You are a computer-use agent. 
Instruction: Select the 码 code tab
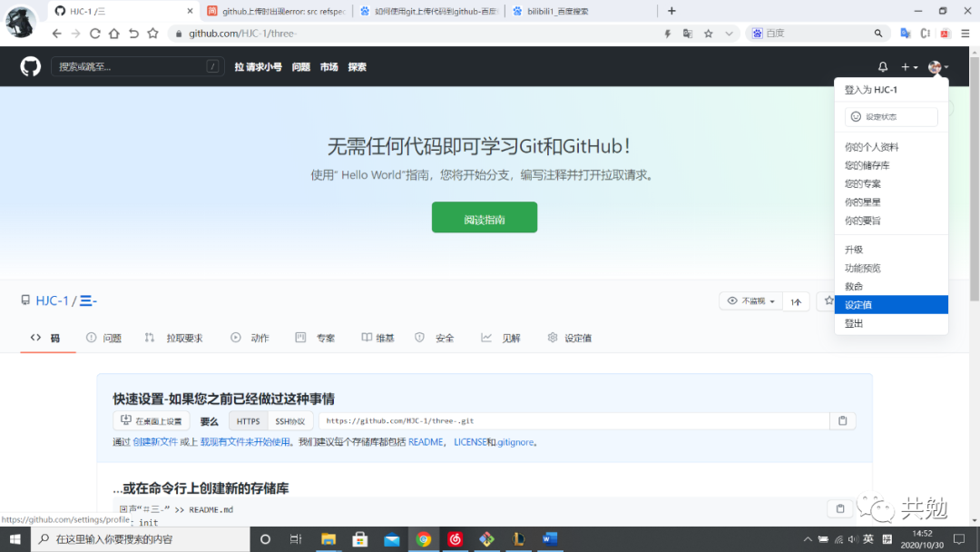pos(45,338)
